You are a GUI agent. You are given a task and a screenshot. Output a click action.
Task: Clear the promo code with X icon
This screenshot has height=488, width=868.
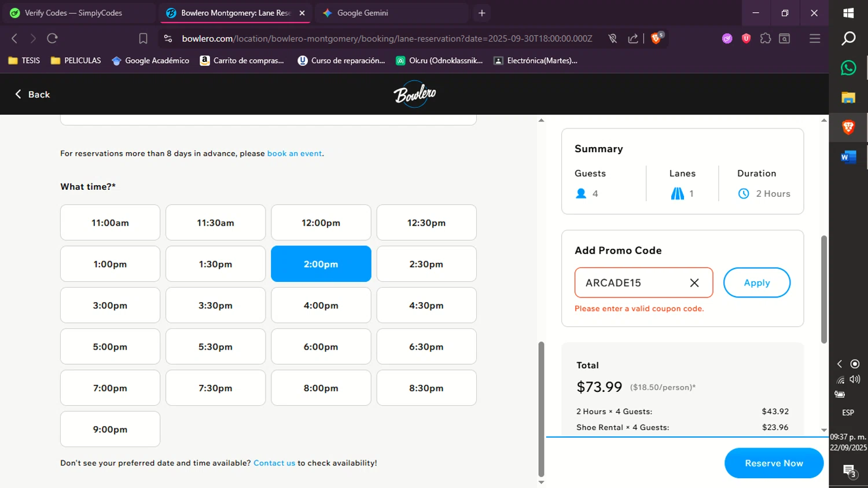tap(694, 282)
